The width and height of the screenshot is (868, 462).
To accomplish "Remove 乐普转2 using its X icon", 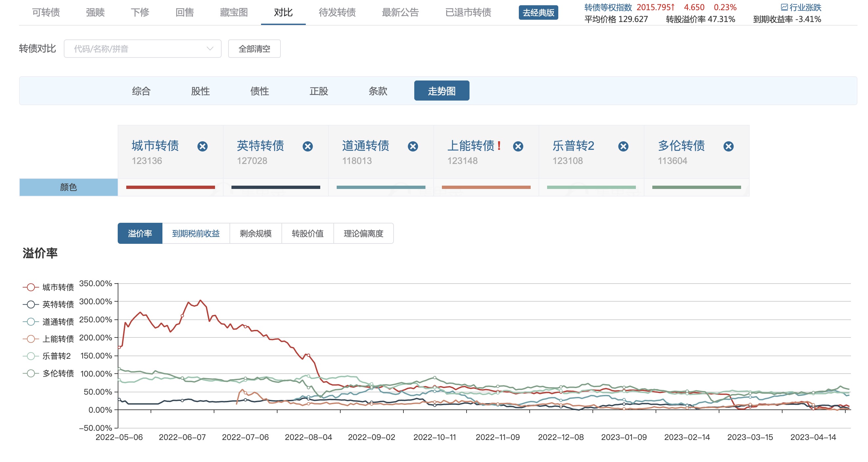I will pyautogui.click(x=623, y=147).
